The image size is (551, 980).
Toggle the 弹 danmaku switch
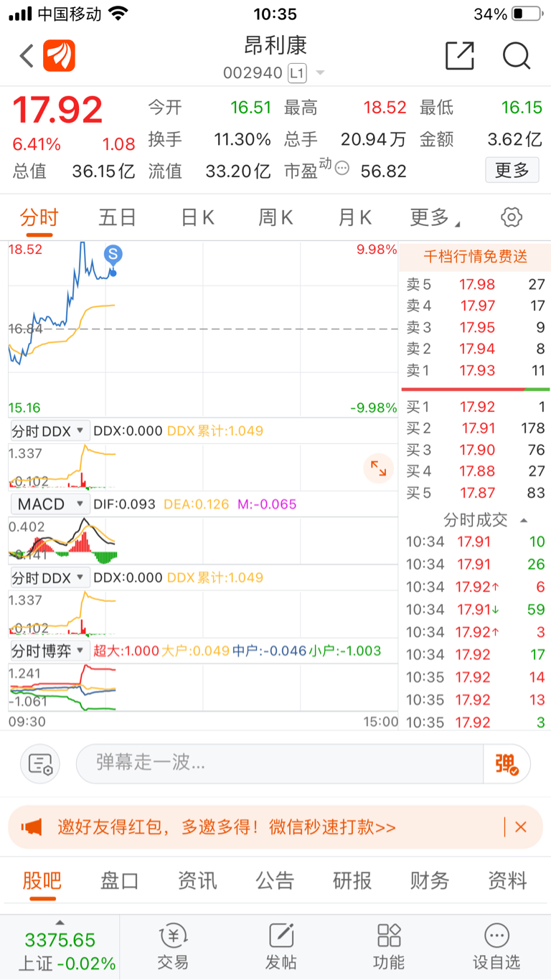507,764
